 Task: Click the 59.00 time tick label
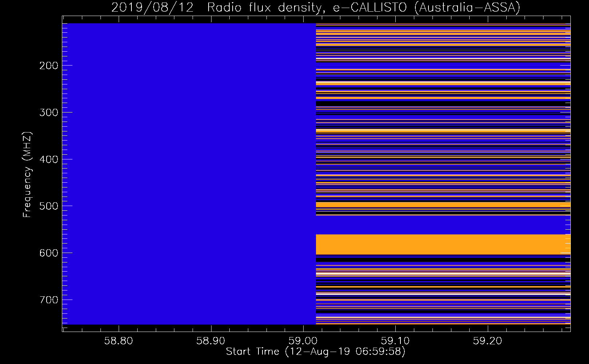[303, 341]
